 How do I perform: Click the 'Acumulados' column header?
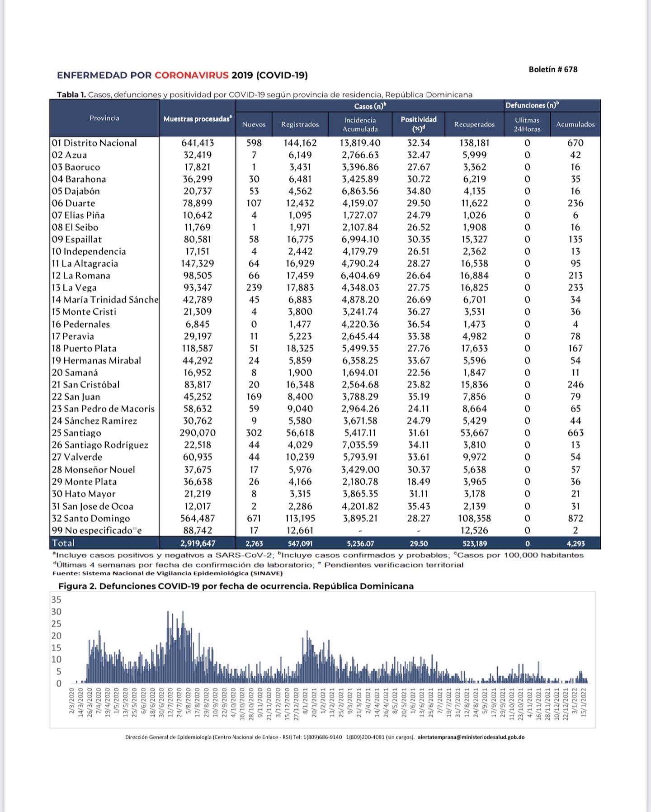576,124
